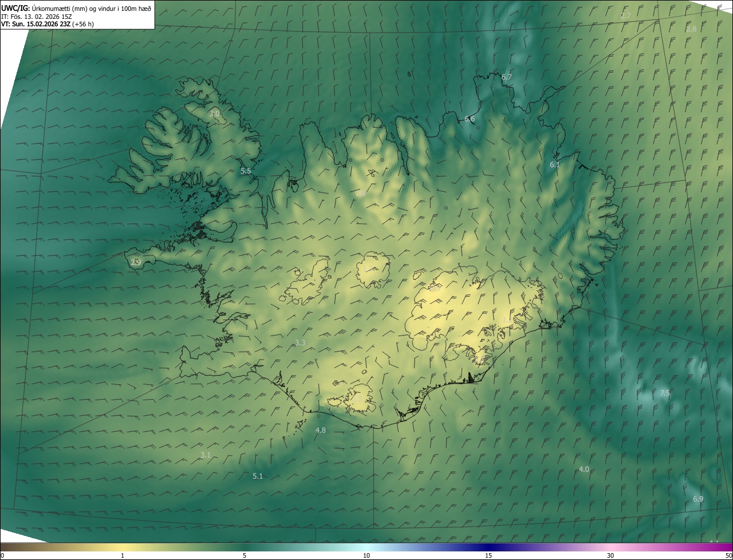The image size is (733, 560).
Task: Click the map value label 6.6
Action: (470, 119)
